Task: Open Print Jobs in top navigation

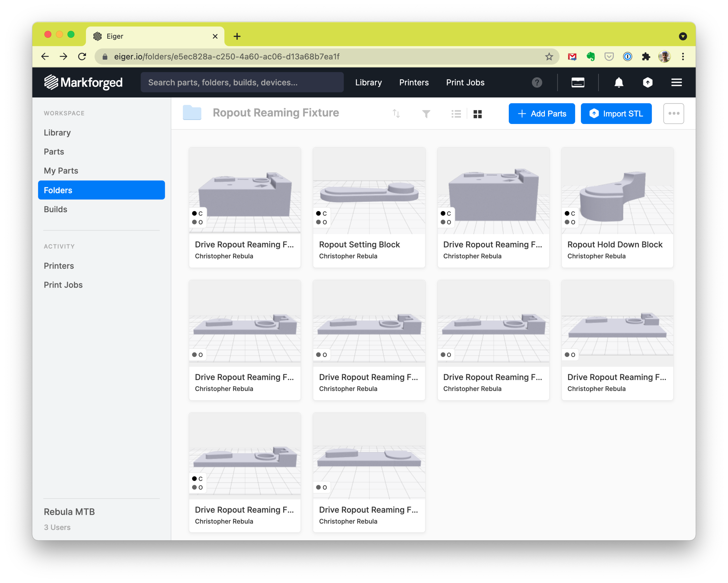Action: point(465,82)
